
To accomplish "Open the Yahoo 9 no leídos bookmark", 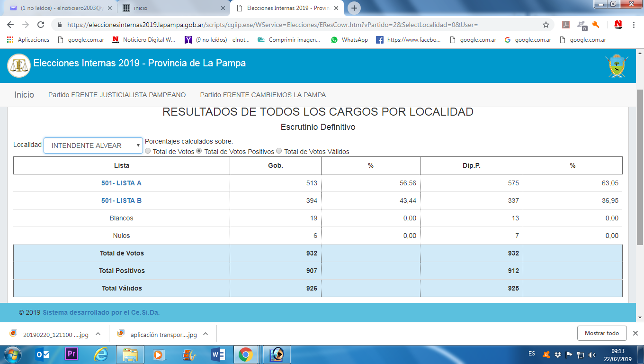I will (217, 40).
